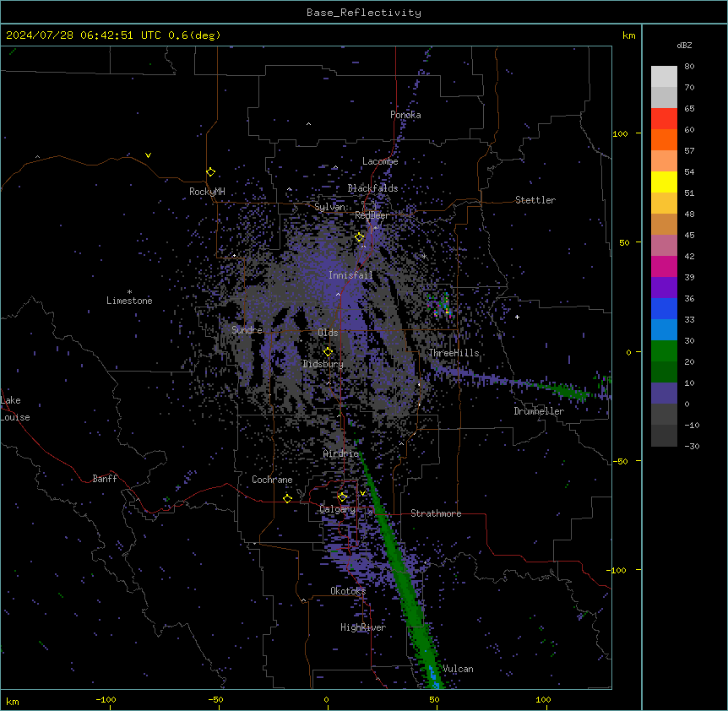Image resolution: width=728 pixels, height=711 pixels.
Task: Click the 39 dBZ purple legend swatch
Action: pos(664,288)
